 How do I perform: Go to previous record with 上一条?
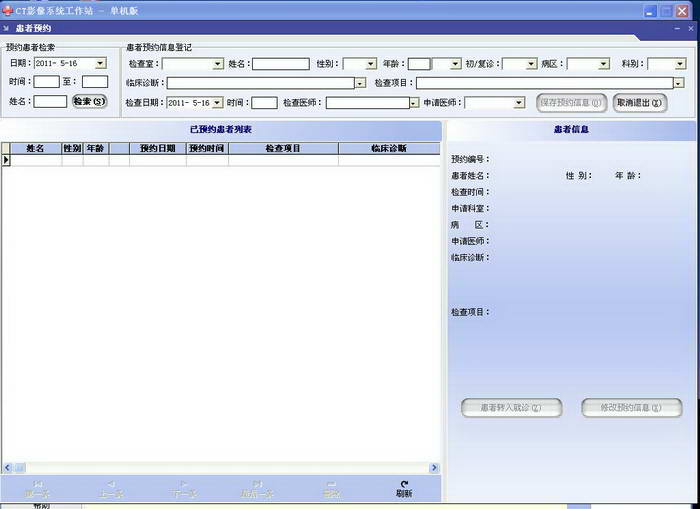coord(111,489)
